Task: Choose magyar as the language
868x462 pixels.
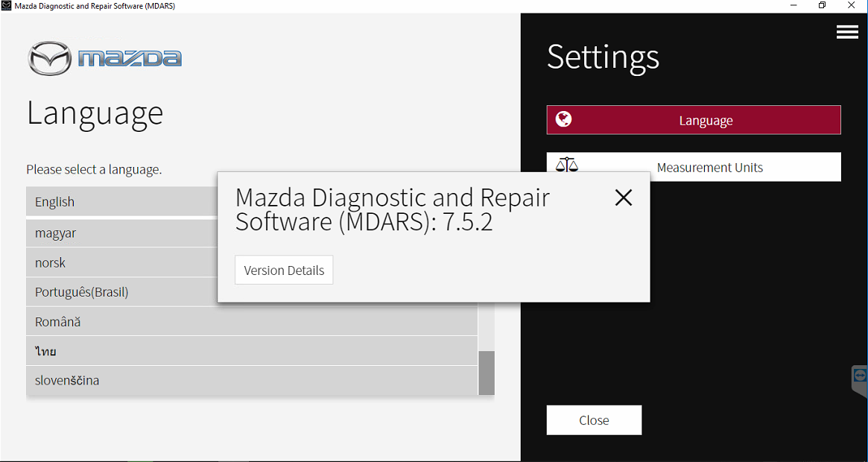Action: coord(119,233)
